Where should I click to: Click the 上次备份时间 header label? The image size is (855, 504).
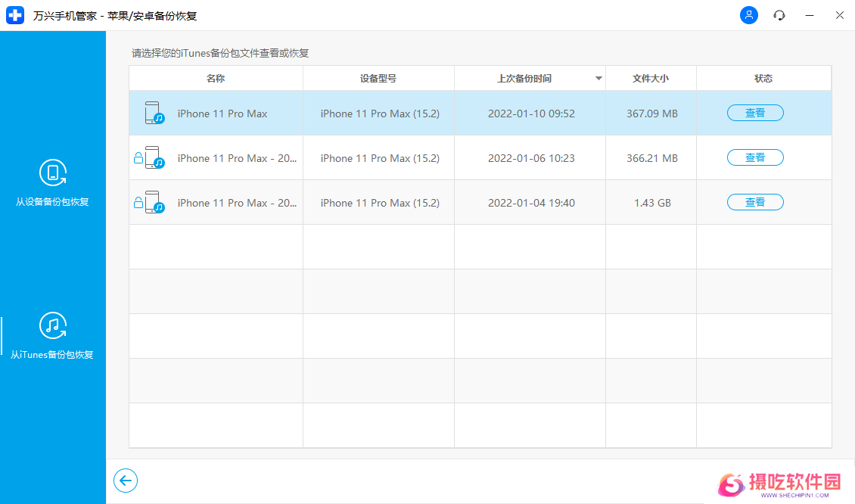point(524,79)
